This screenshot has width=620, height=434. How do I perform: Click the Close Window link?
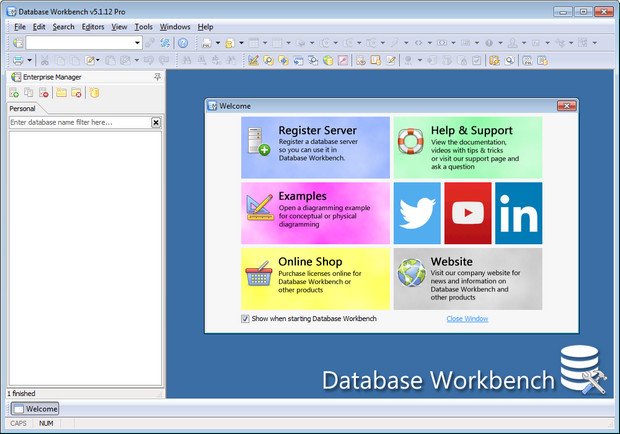[x=467, y=319]
